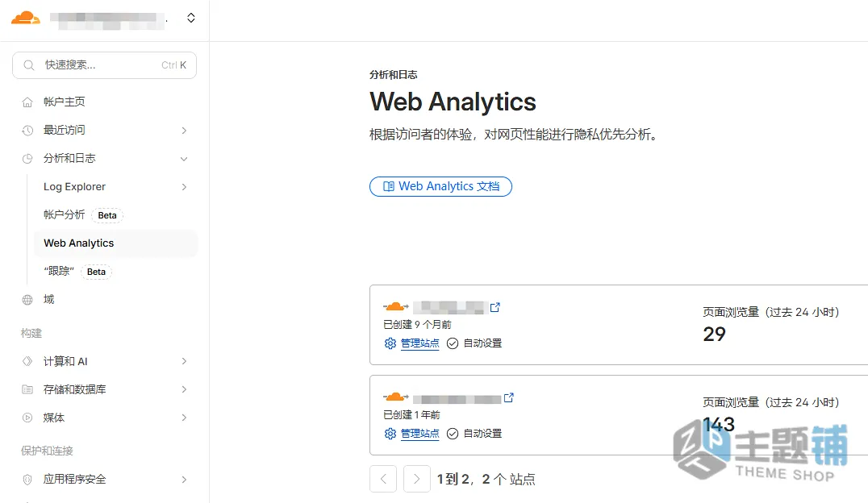Image resolution: width=868 pixels, height=503 pixels.
Task: Expand the 存储和数据库 chevron
Action: [184, 389]
